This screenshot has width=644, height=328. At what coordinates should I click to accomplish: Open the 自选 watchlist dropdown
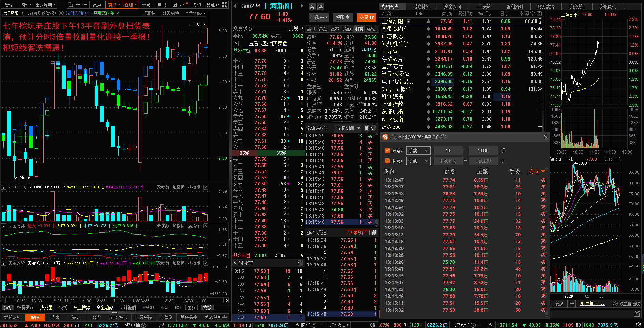pos(318,17)
